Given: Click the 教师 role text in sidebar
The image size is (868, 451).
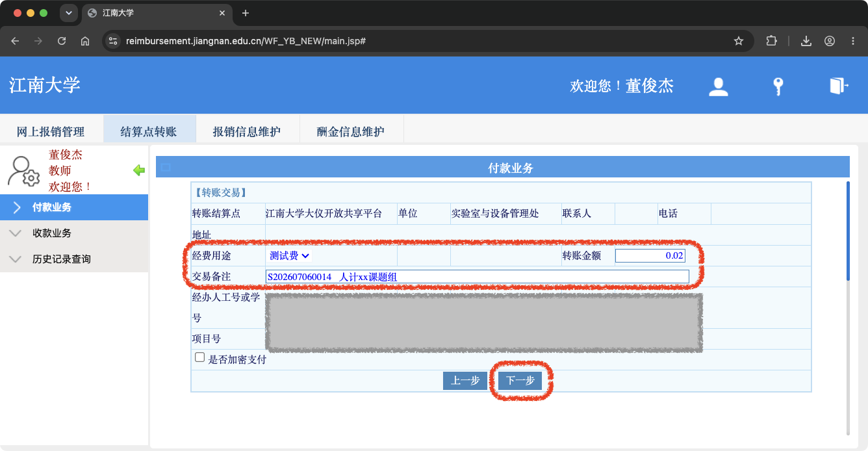Looking at the screenshot, I should (60, 171).
